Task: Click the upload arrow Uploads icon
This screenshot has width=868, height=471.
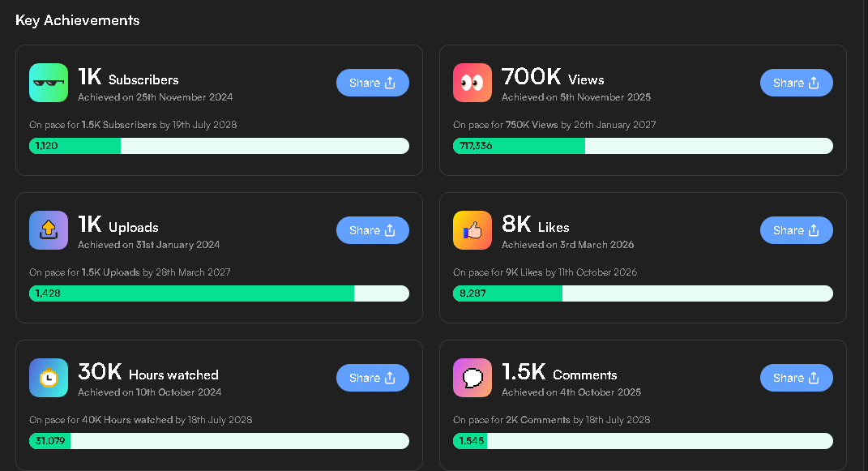Action: tap(49, 230)
